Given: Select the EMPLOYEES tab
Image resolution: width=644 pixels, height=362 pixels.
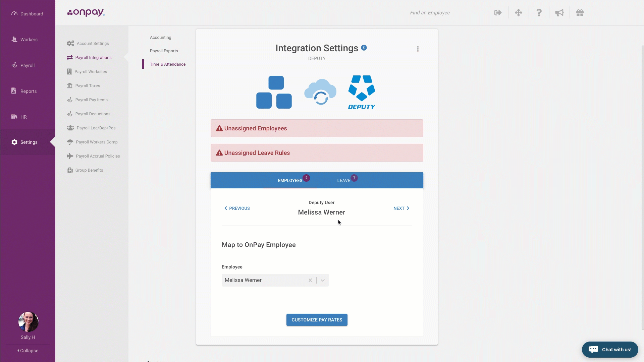Looking at the screenshot, I should pos(290,180).
